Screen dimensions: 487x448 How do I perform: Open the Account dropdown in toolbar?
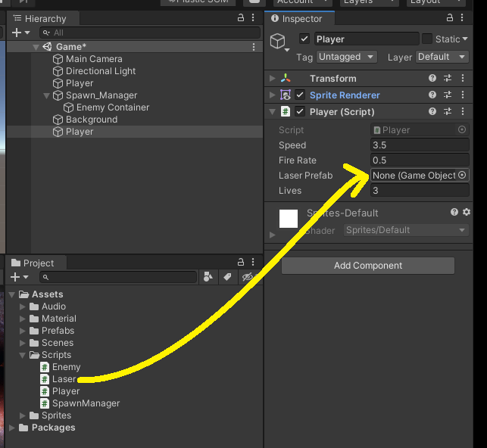tap(303, 2)
